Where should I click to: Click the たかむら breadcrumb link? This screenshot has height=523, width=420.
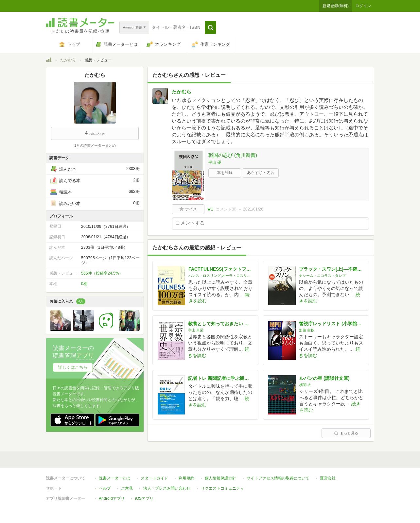click(x=68, y=60)
